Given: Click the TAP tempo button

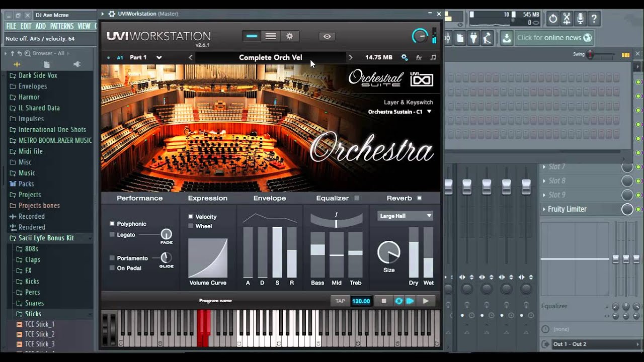Looking at the screenshot, I should (x=341, y=301).
